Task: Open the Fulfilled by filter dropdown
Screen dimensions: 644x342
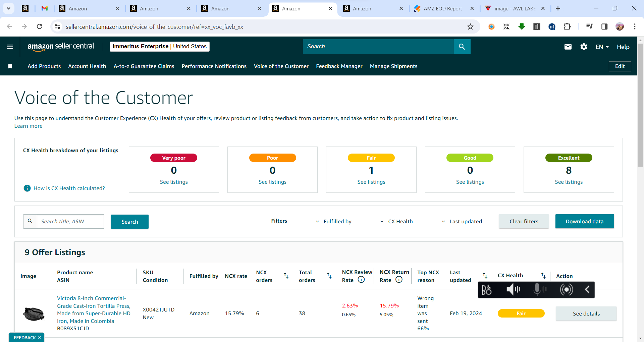Action: (334, 222)
